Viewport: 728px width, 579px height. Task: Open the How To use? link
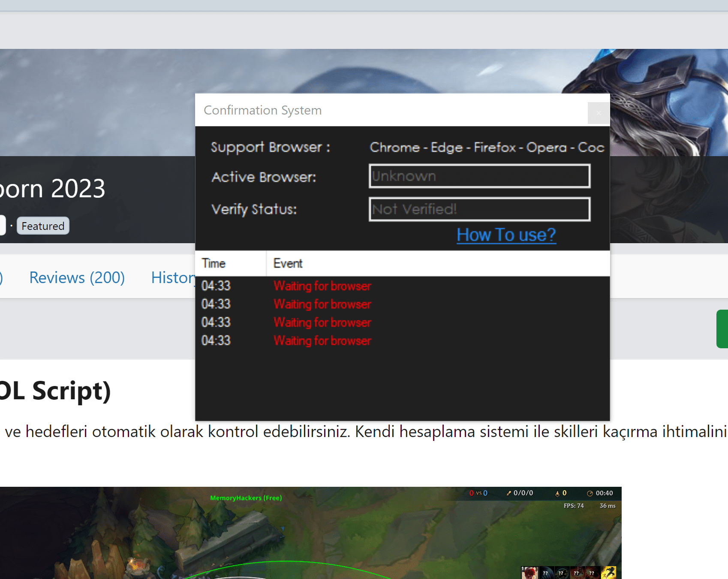(x=506, y=235)
